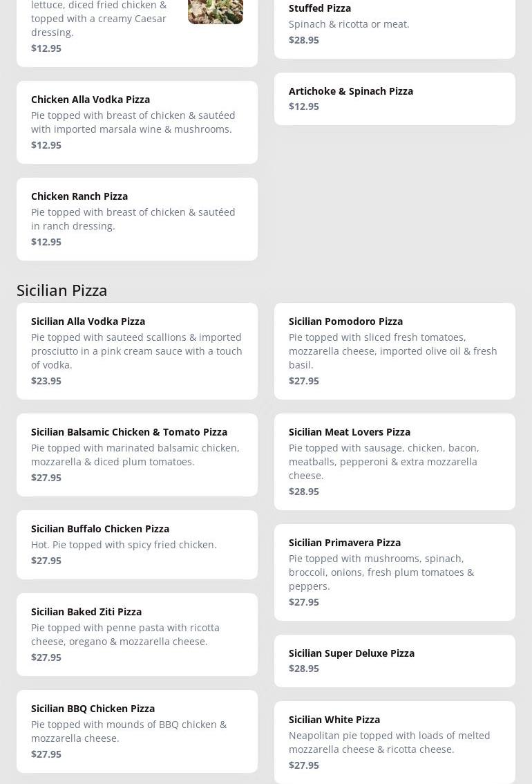
Task: Click Sicilian Meat Lovers Pizza description text
Action: click(x=383, y=462)
